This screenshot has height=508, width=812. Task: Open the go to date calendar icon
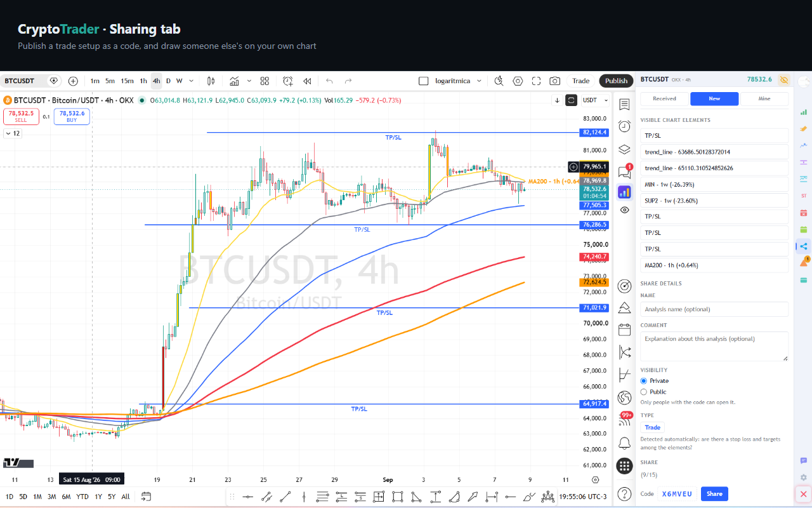tap(146, 496)
